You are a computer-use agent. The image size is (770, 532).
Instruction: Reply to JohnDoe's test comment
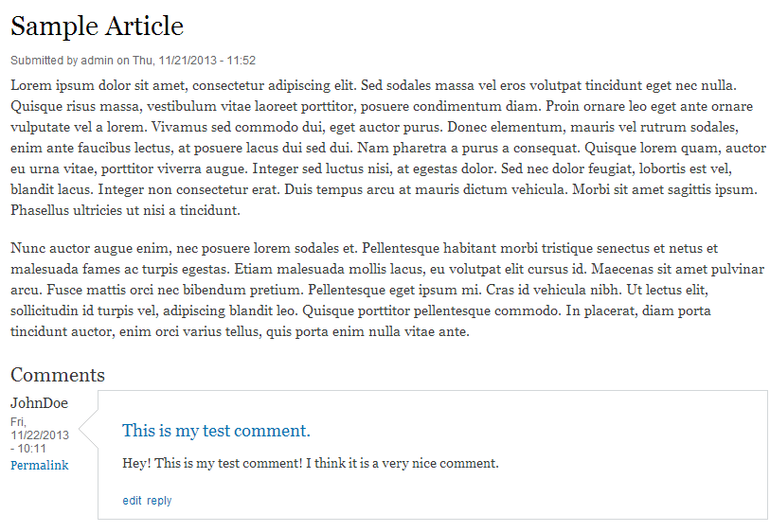click(x=159, y=501)
